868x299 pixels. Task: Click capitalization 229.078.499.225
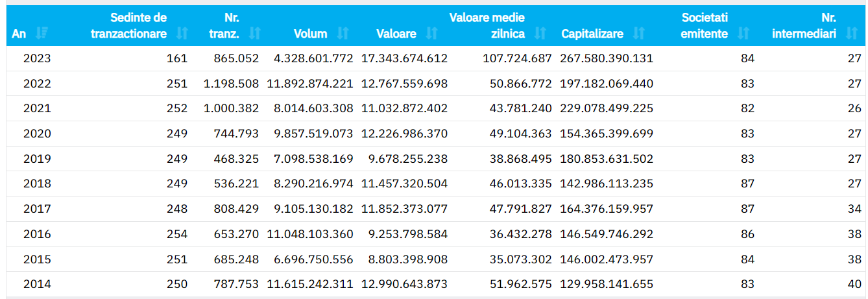click(607, 108)
